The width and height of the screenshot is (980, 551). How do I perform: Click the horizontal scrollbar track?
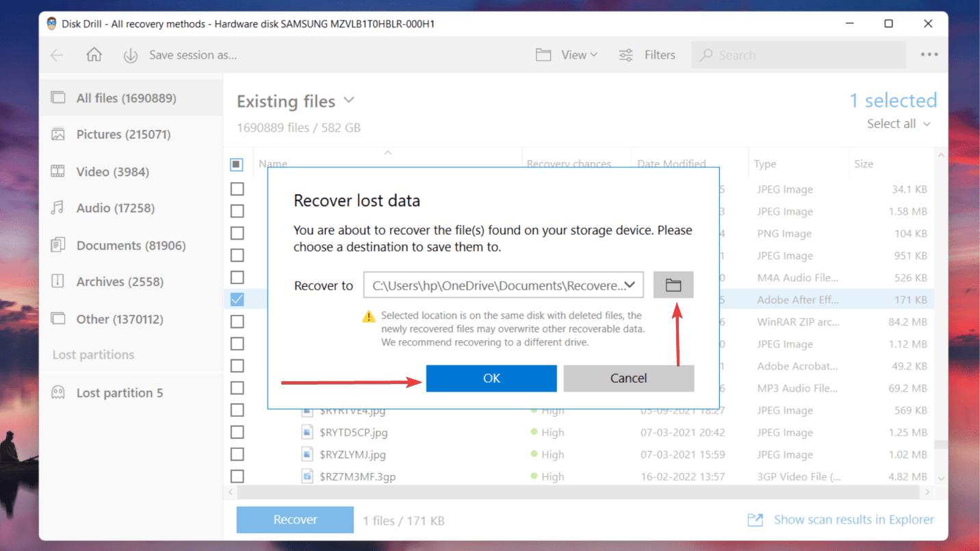click(x=579, y=491)
